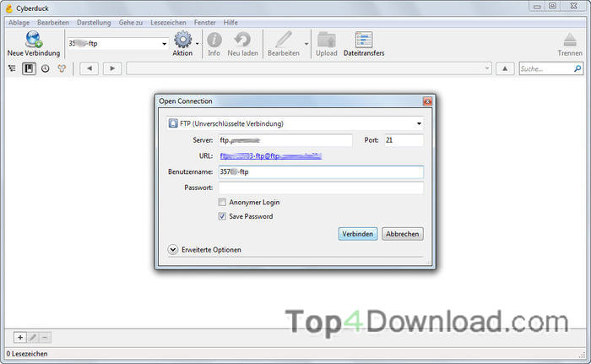Open the Darstellung menu
591x364 pixels.
pos(94,23)
